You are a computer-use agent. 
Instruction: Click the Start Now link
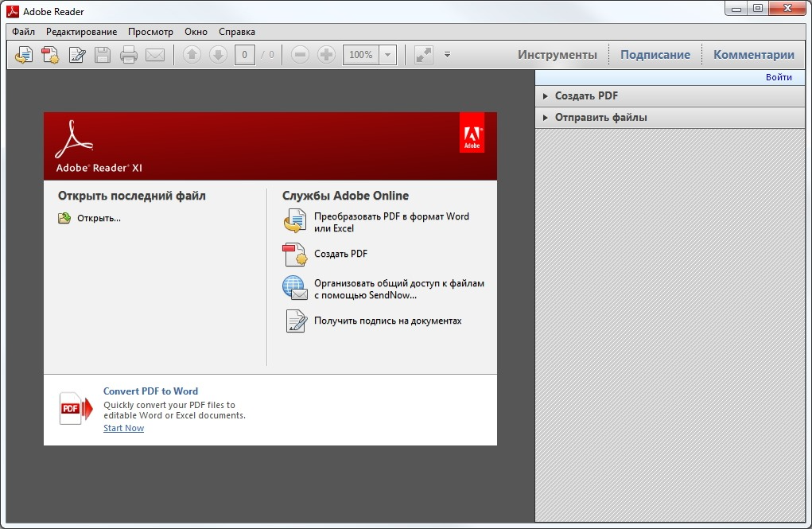click(x=124, y=428)
